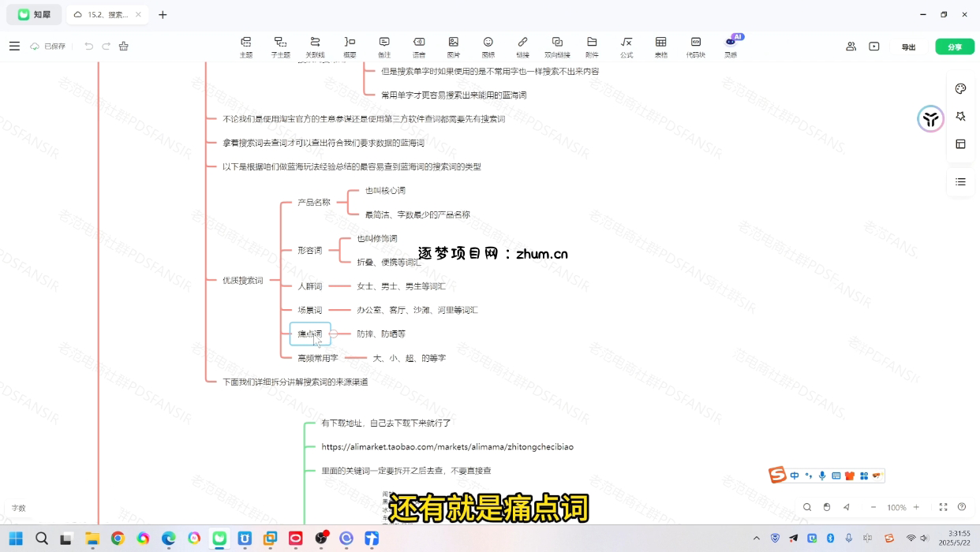
Task: Insert a 公式 formula
Action: pos(627,47)
